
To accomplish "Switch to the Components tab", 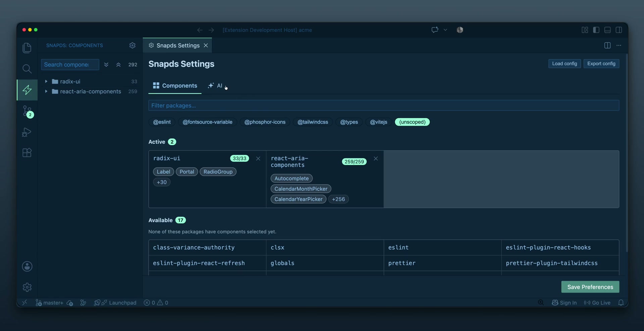I will tap(175, 86).
